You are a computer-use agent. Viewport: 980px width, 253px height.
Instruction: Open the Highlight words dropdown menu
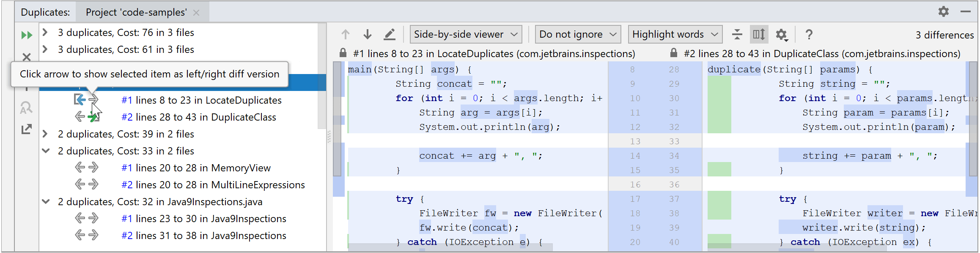[x=675, y=34]
